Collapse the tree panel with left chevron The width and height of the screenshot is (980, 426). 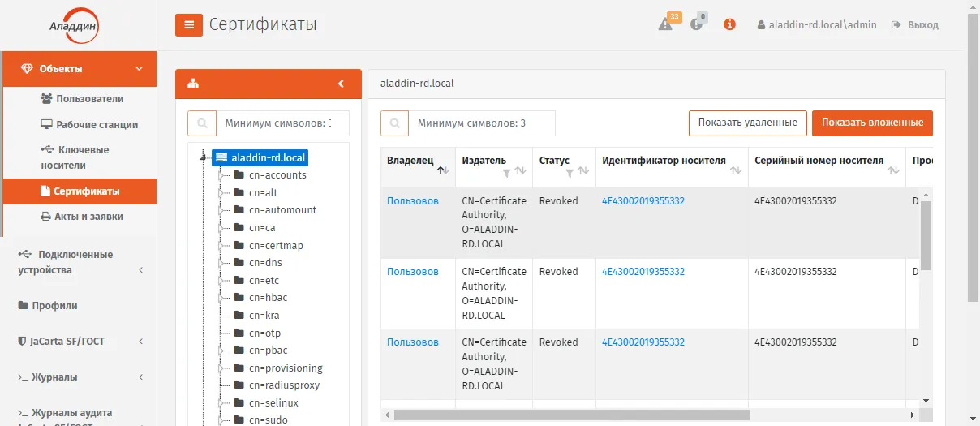point(342,84)
